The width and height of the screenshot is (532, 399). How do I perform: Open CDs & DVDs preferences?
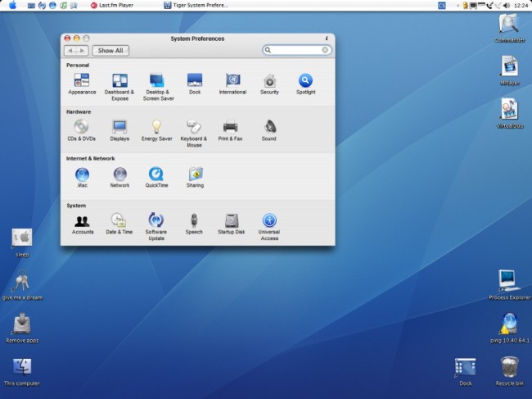pos(81,131)
